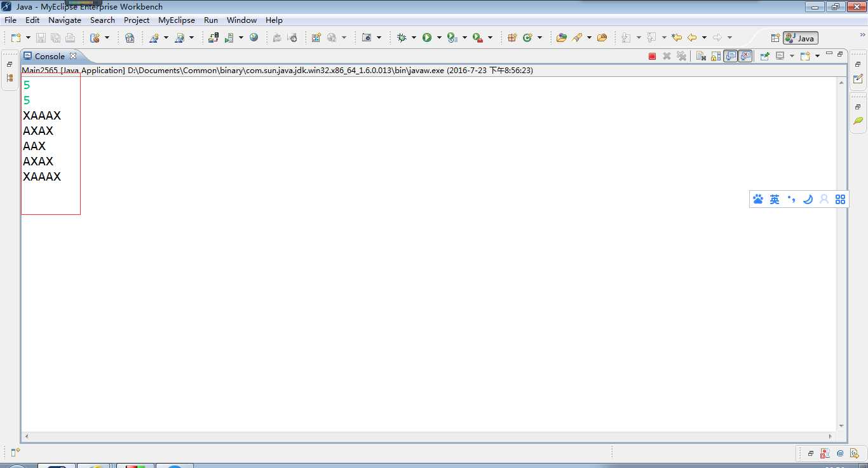Click the Print icon
This screenshot has height=468, width=868.
click(x=71, y=38)
